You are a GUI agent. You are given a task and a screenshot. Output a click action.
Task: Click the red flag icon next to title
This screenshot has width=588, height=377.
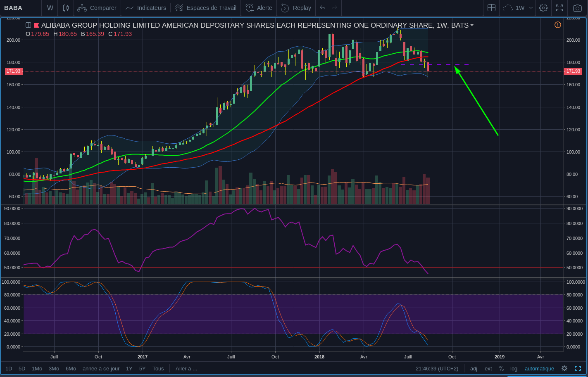click(x=37, y=25)
